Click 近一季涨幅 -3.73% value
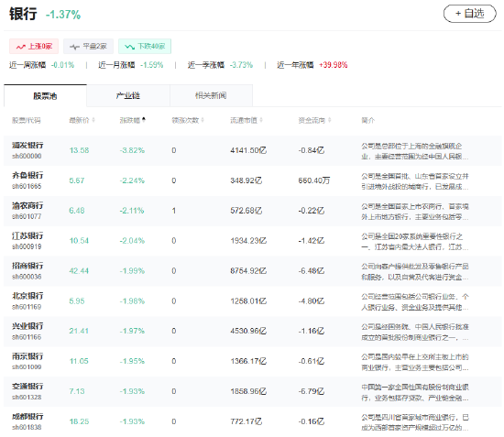The image size is (504, 437). (x=241, y=65)
